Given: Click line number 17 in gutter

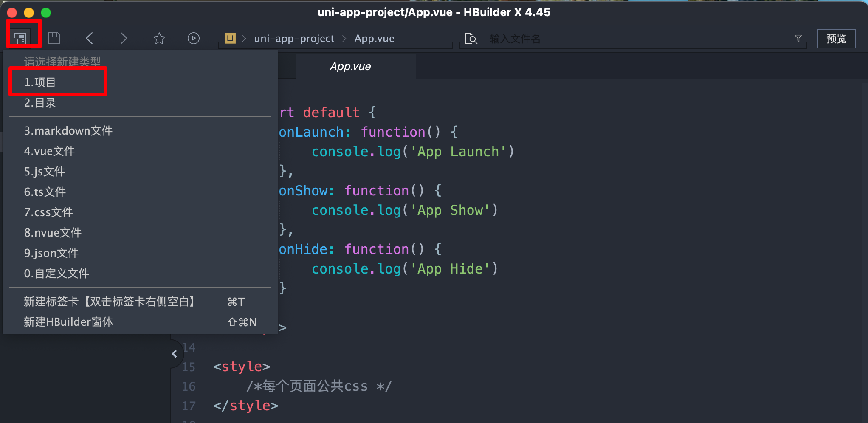Looking at the screenshot, I should 189,406.
